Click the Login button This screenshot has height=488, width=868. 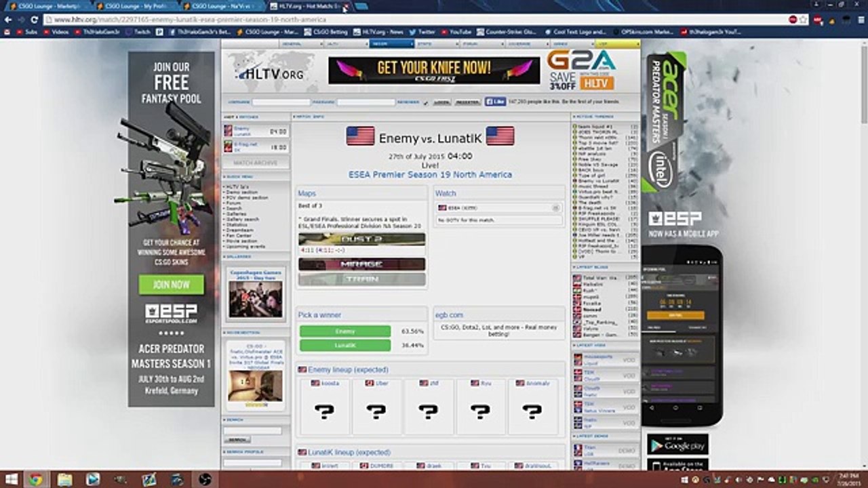pyautogui.click(x=441, y=102)
